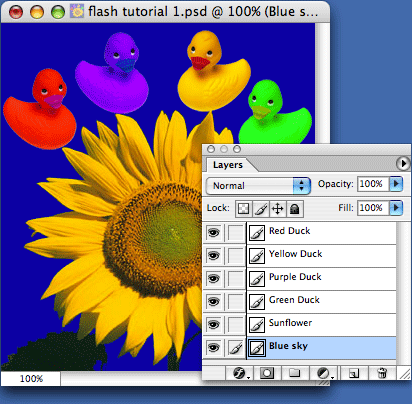The height and width of the screenshot is (404, 412).
Task: Hide the Sunflower layer
Action: coord(213,324)
